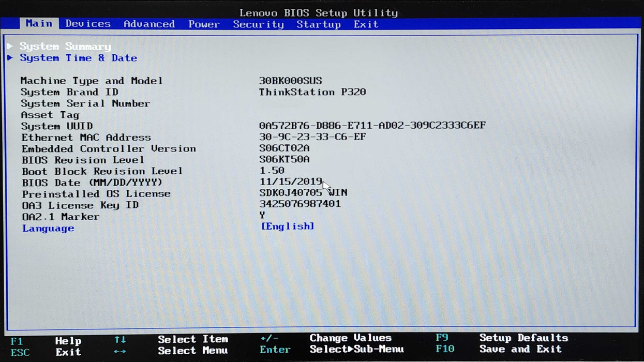644x362 pixels.
Task: Click the OA2.1 Marker label
Action: click(x=61, y=217)
